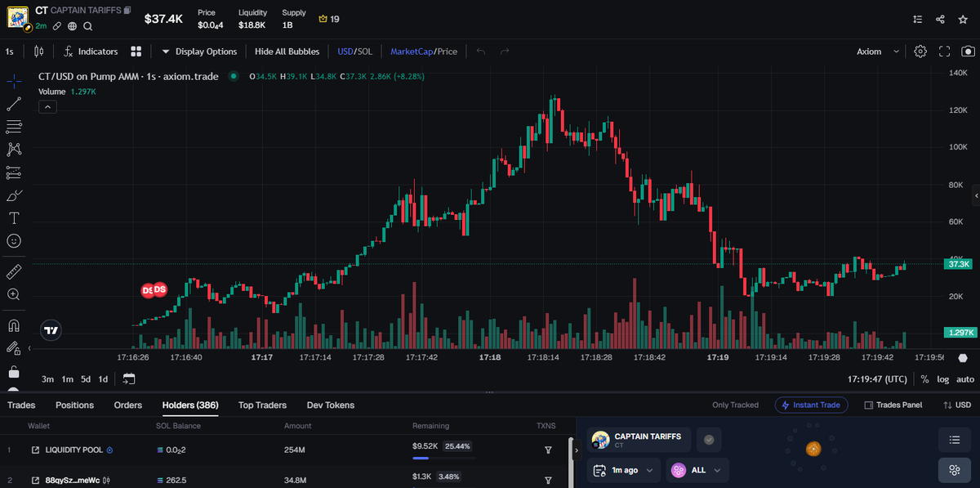Toggle Only Tracked filter
This screenshot has height=488, width=980.
pos(735,405)
